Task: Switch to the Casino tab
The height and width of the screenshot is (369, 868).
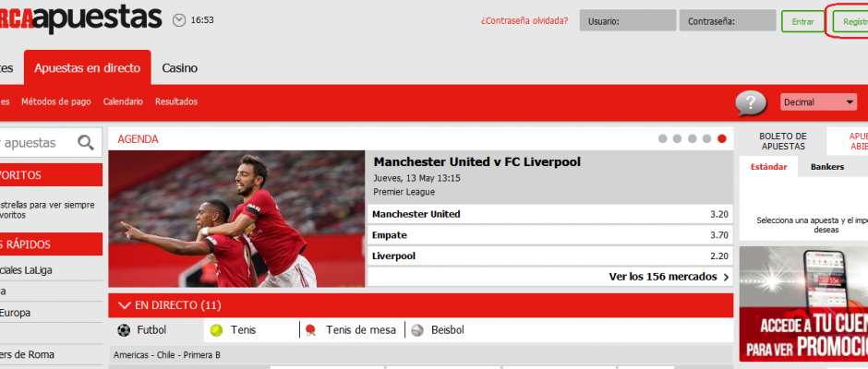Action: [x=179, y=68]
